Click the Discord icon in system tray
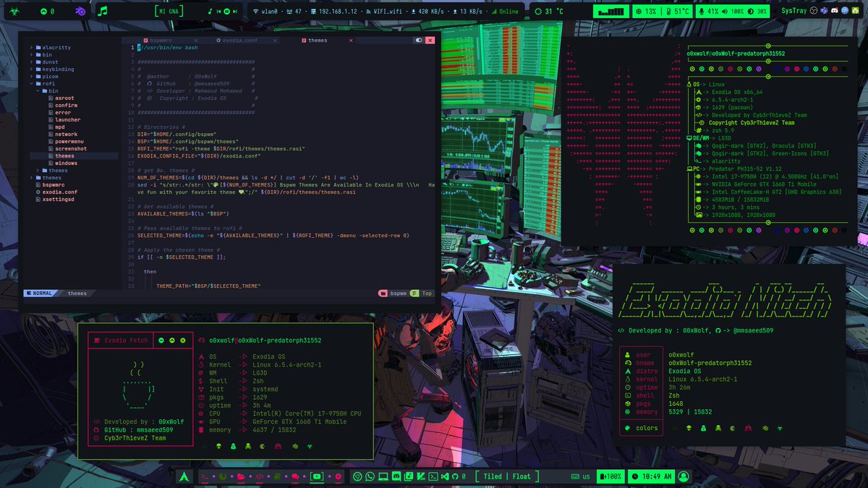 [x=835, y=11]
